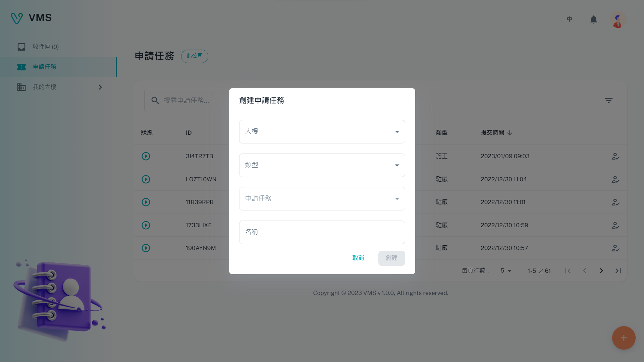The height and width of the screenshot is (362, 644).
Task: Open the user avatar menu
Action: click(618, 19)
